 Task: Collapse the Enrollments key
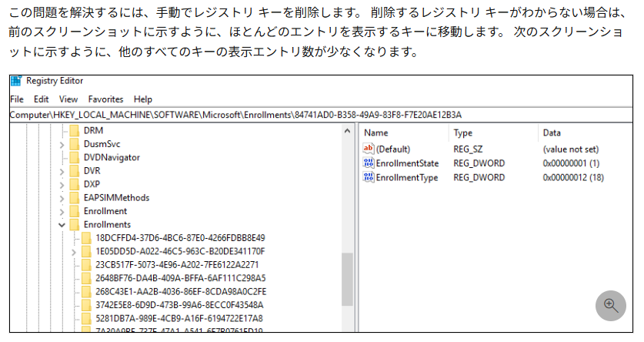click(x=62, y=225)
